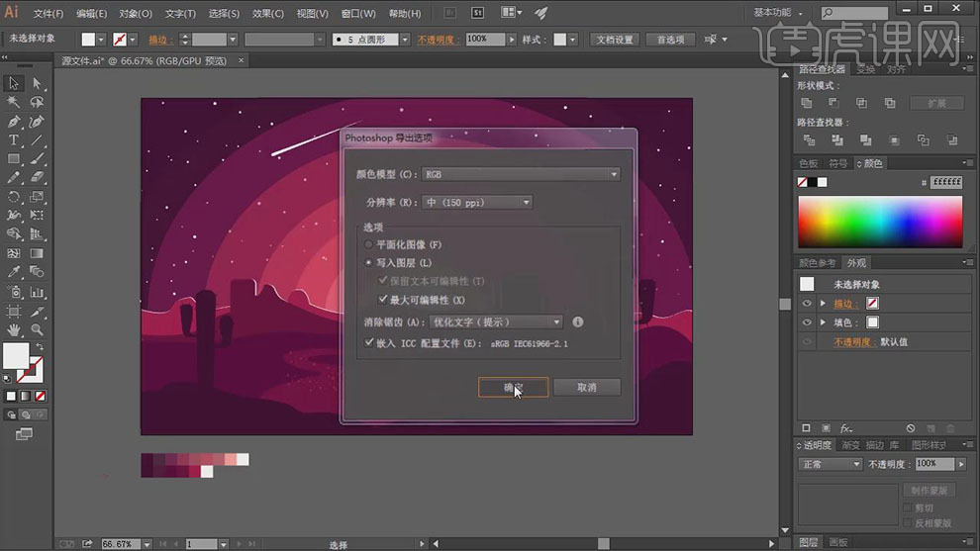
Task: Toggle 剪切 checkbox in Transparency panel
Action: click(x=908, y=507)
